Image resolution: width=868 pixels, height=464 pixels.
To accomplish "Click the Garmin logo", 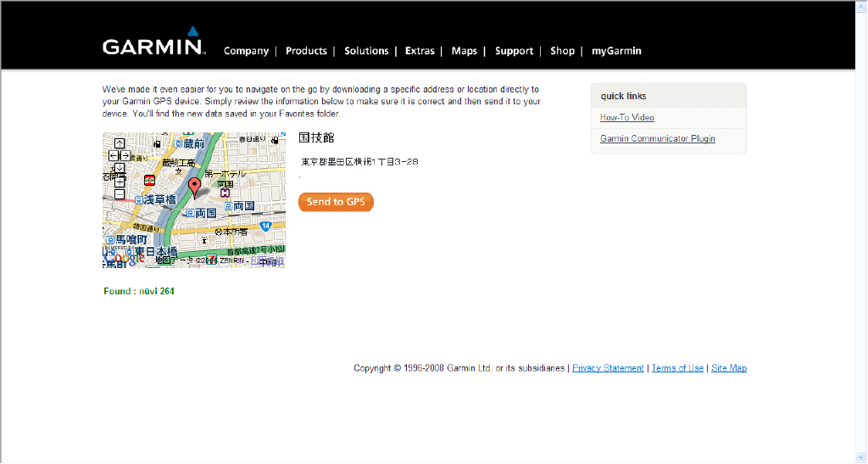I will tap(154, 41).
